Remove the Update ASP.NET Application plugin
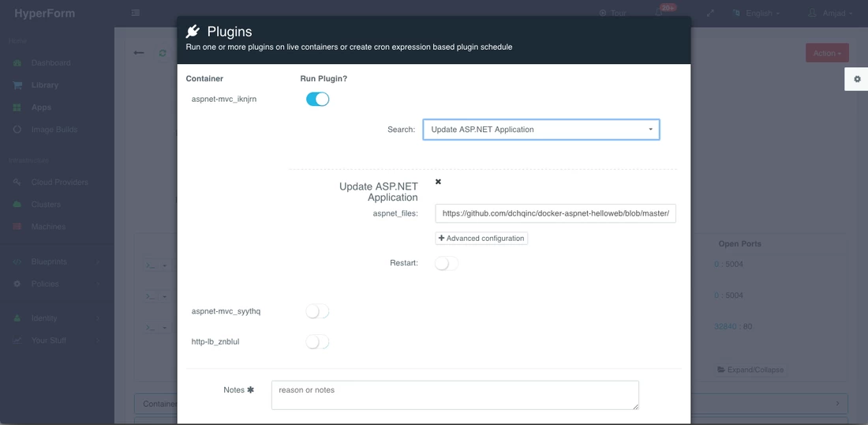The image size is (868, 425). pyautogui.click(x=439, y=182)
